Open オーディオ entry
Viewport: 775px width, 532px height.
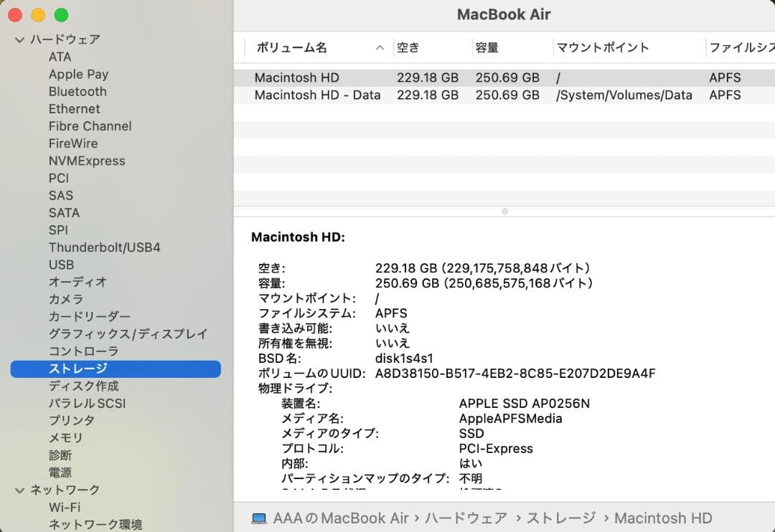coord(77,282)
